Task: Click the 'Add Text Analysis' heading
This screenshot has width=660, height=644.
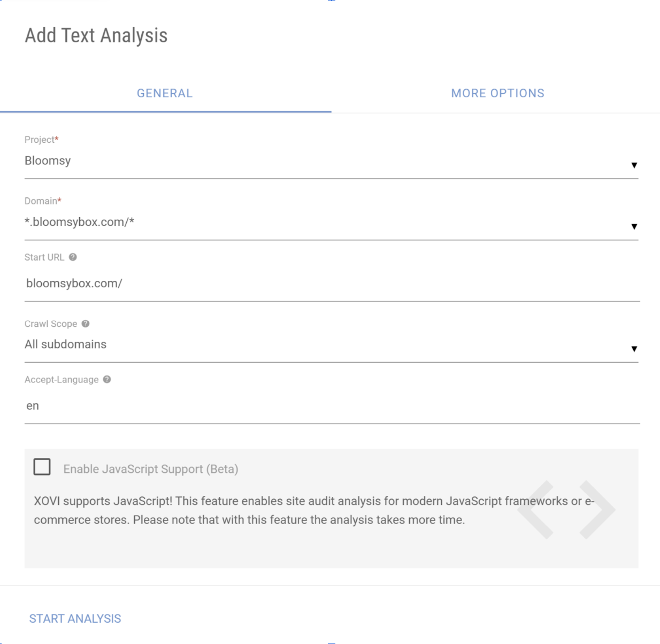Action: 96,36
